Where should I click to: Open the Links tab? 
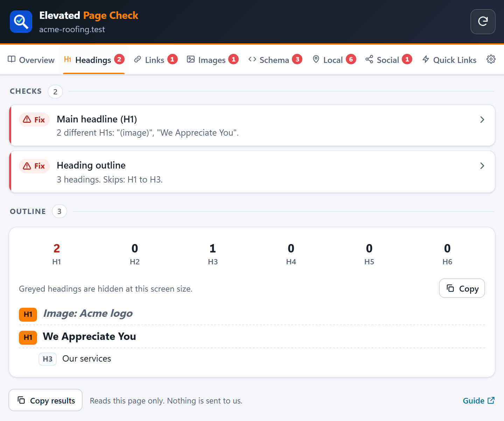pos(156,60)
